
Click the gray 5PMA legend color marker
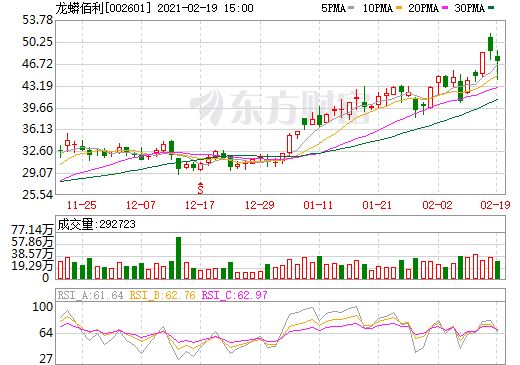(x=351, y=8)
